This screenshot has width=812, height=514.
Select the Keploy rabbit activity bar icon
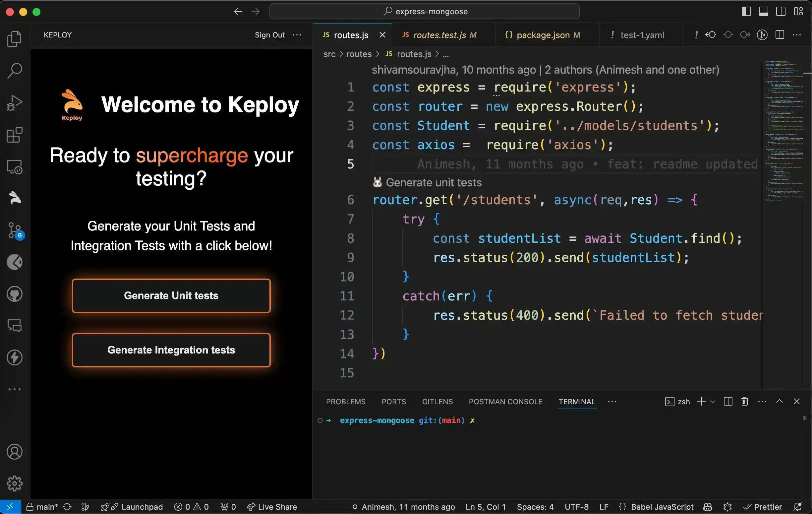tap(15, 198)
